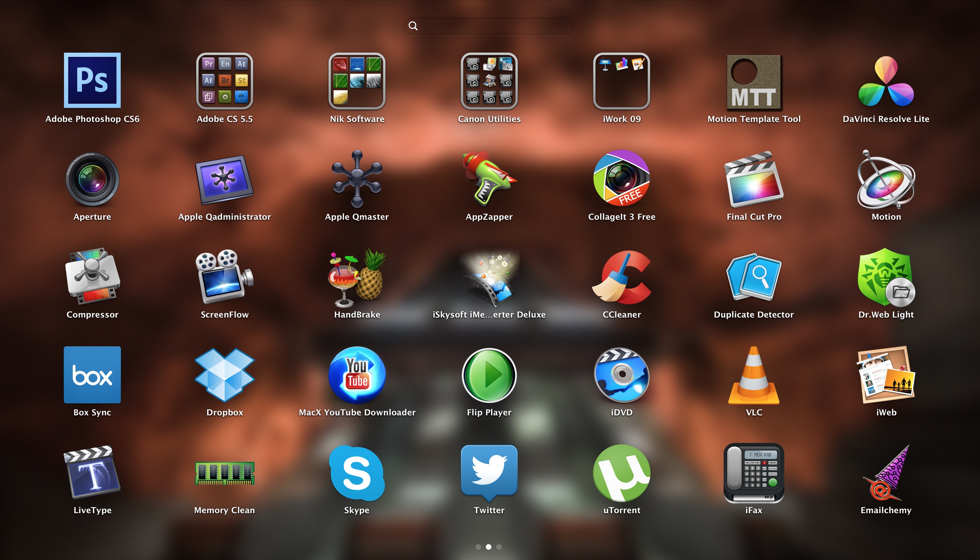Launch Memory Clean
Viewport: 980px width, 560px height.
pos(224,473)
